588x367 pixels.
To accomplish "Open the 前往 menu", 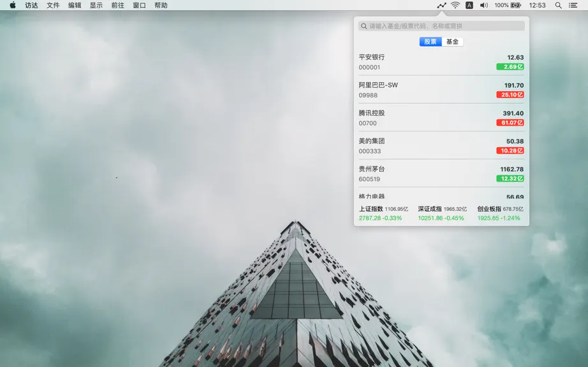I will click(118, 5).
